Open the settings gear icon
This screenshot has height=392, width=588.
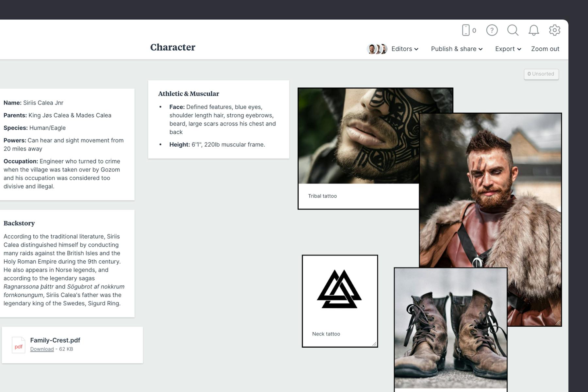point(554,30)
